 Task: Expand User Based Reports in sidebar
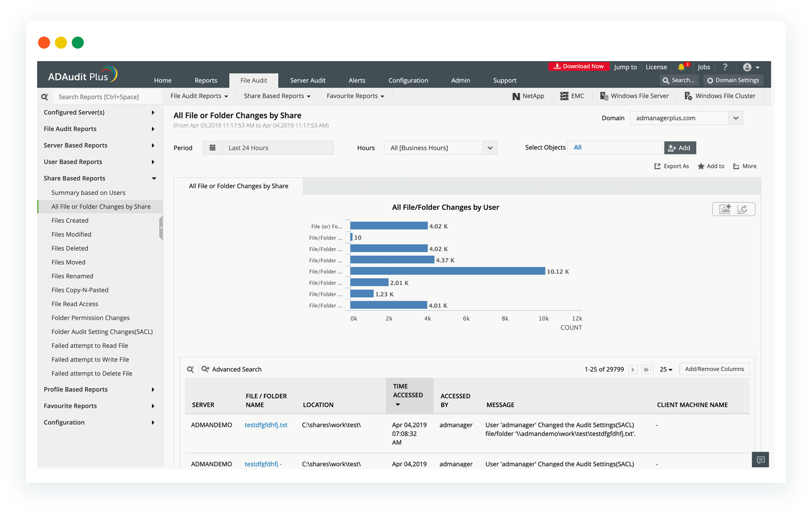pos(100,162)
